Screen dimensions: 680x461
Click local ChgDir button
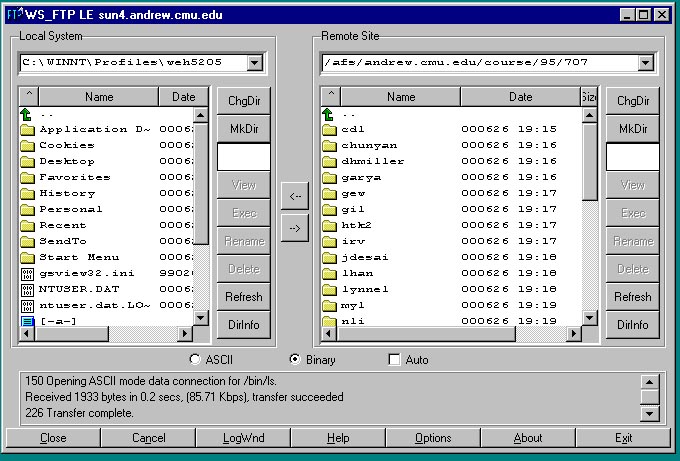pos(244,101)
